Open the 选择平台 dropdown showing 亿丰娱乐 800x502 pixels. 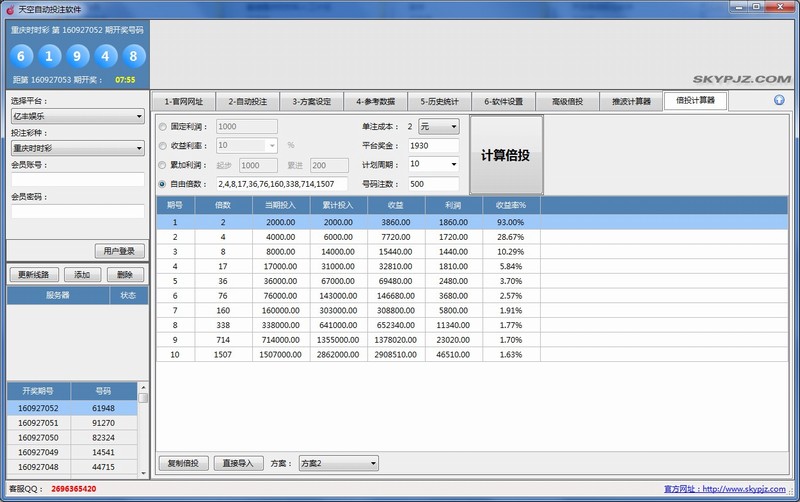pyautogui.click(x=77, y=117)
